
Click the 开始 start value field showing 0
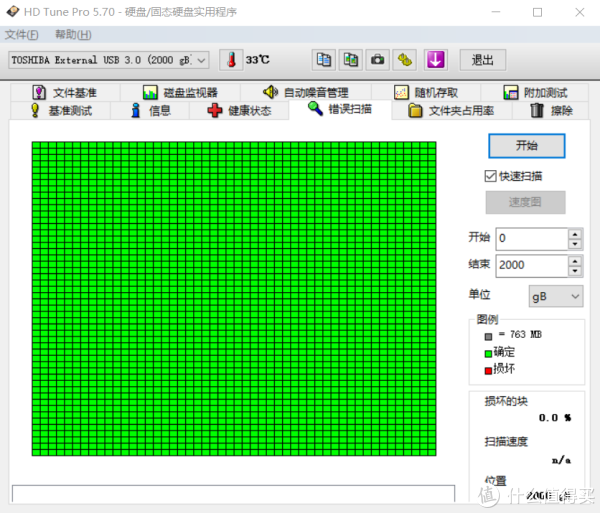coord(532,238)
